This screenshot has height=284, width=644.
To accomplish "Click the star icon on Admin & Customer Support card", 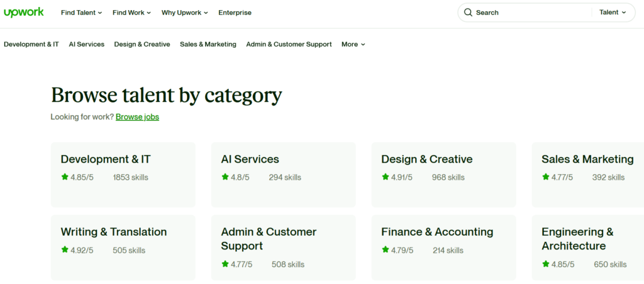I will pyautogui.click(x=225, y=264).
